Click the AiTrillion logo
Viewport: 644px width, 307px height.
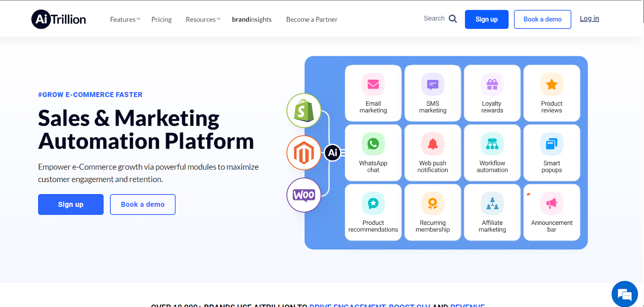[x=59, y=19]
